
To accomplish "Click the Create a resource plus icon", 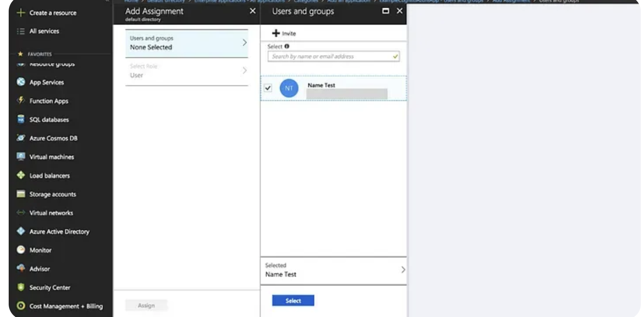I will [21, 13].
